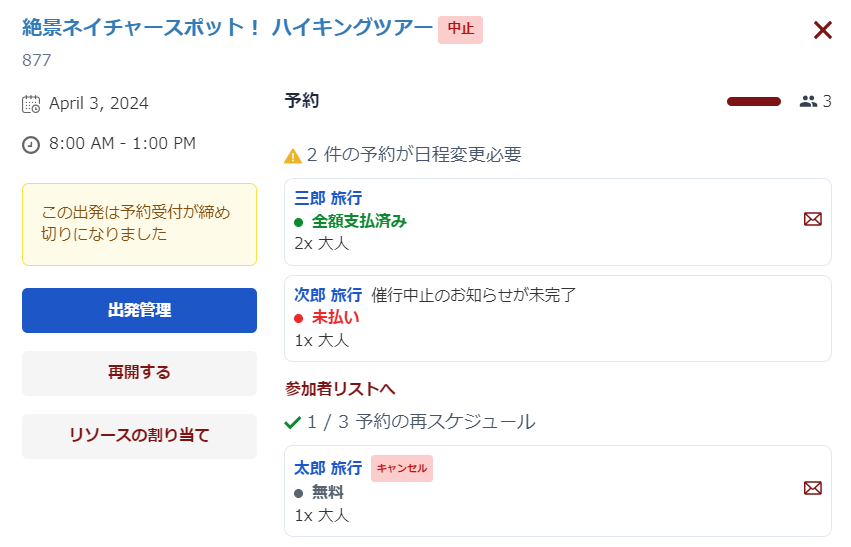Close the tour departure dialog
Viewport: 851px width, 547px height.
click(822, 31)
